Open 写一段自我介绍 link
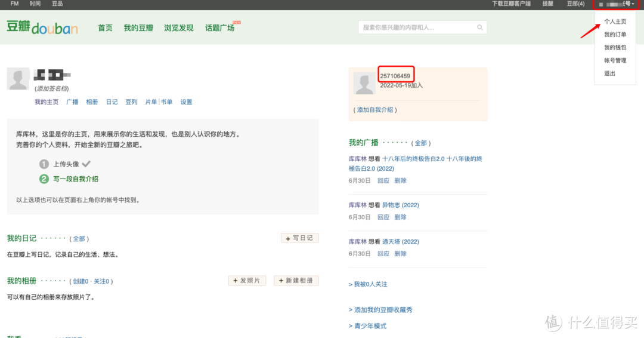 click(76, 179)
